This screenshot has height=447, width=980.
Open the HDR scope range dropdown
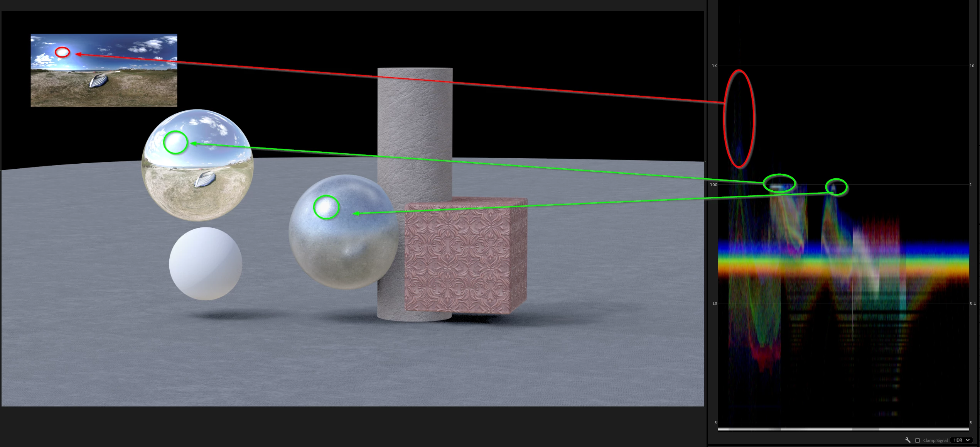[x=961, y=440]
